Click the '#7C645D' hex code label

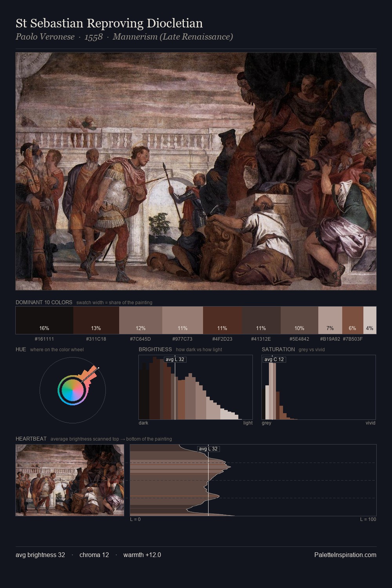click(140, 339)
